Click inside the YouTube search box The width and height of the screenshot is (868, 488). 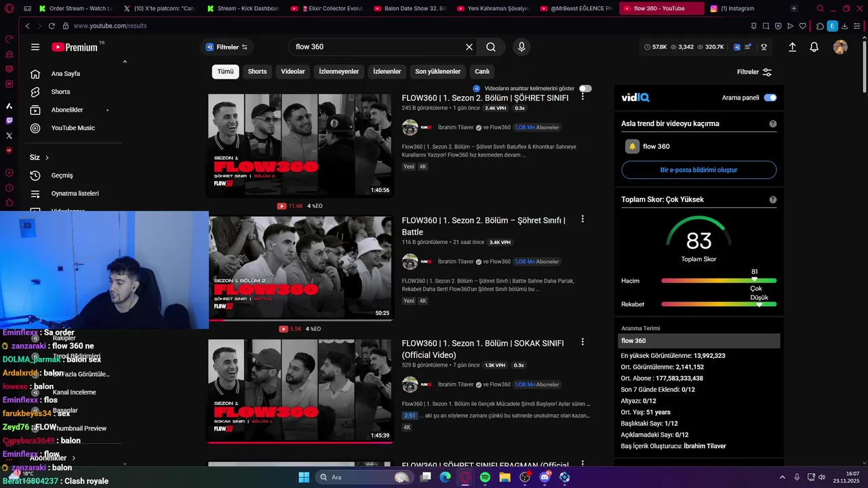[376, 47]
